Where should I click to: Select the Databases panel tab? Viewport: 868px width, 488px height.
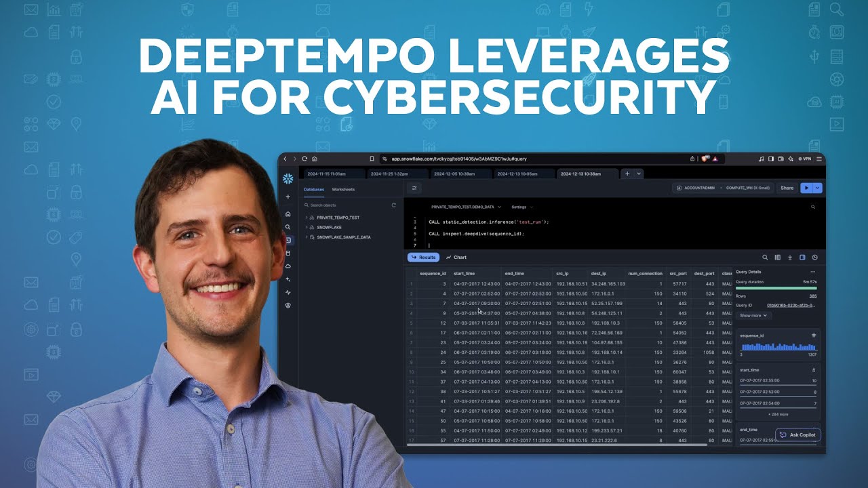pos(314,190)
